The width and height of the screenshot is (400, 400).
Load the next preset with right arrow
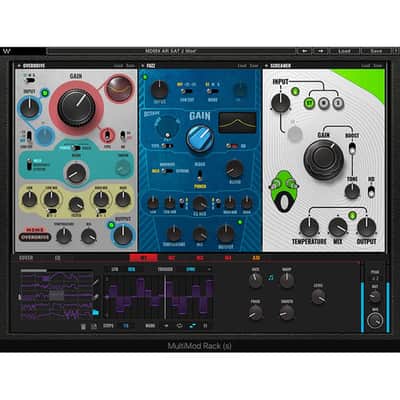pyautogui.click(x=320, y=51)
